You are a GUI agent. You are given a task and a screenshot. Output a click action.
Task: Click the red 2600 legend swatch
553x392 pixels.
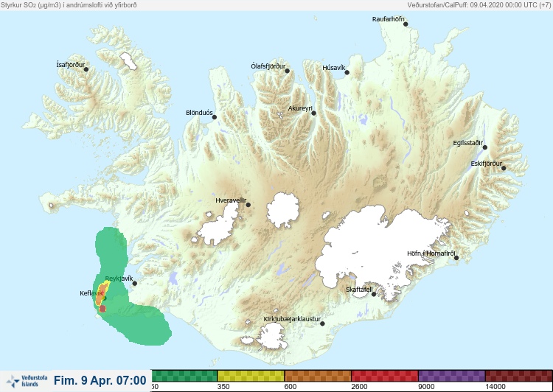[x=385, y=376]
